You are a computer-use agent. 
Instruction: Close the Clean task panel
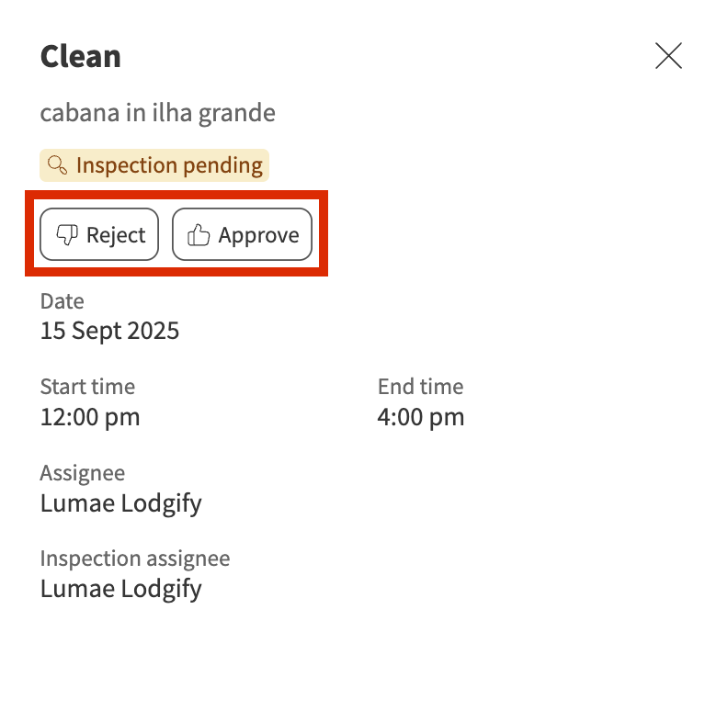coord(668,57)
